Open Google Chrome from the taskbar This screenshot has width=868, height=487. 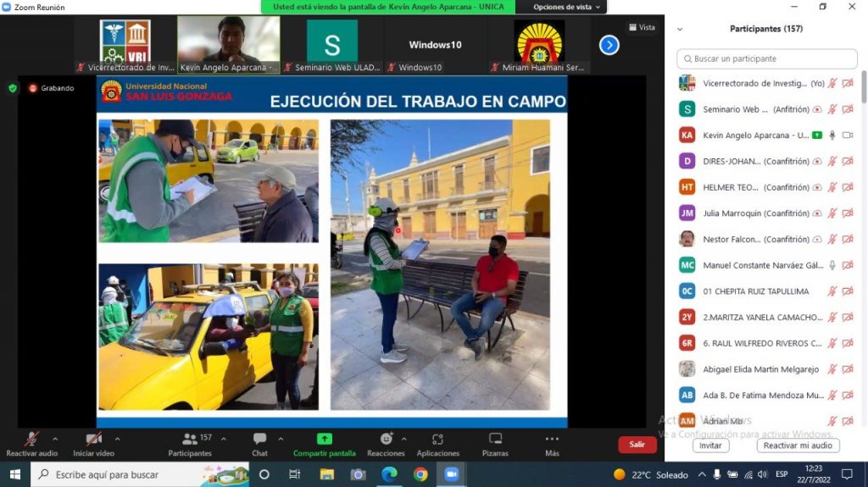click(x=420, y=474)
